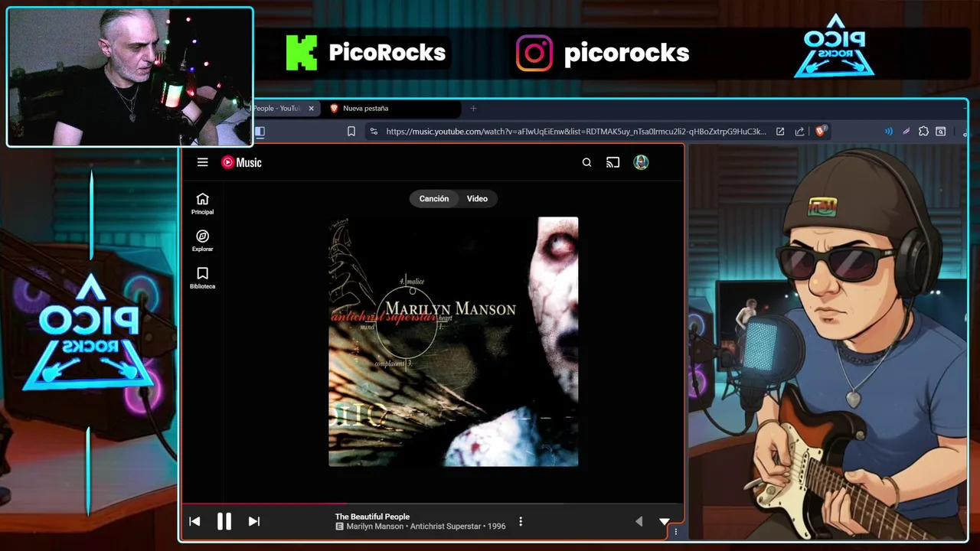
Task: Click the webcam feed thumbnail
Action: 129,77
